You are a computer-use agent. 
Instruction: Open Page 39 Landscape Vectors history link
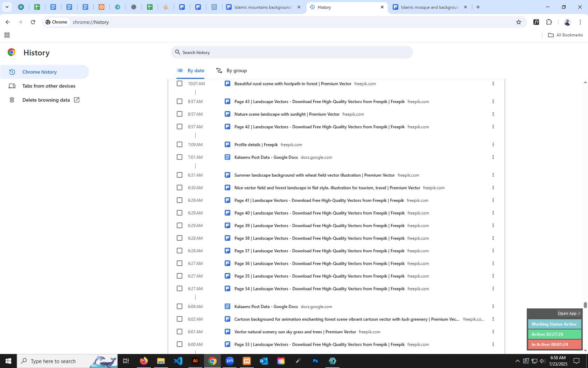320,226
